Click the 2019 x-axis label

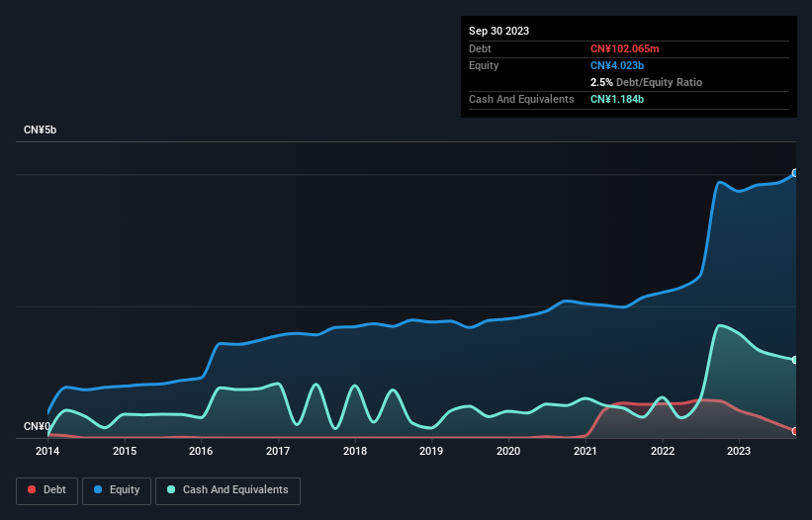point(431,451)
